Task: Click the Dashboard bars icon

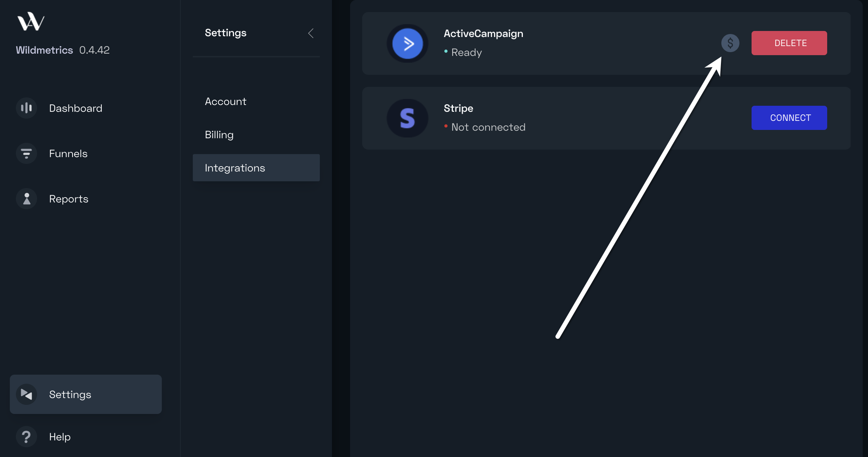Action: click(26, 108)
